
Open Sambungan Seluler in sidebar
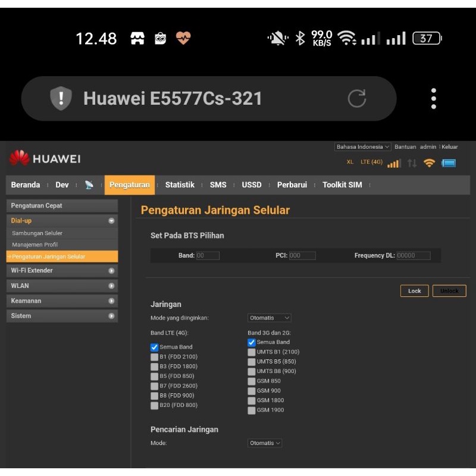pos(62,233)
